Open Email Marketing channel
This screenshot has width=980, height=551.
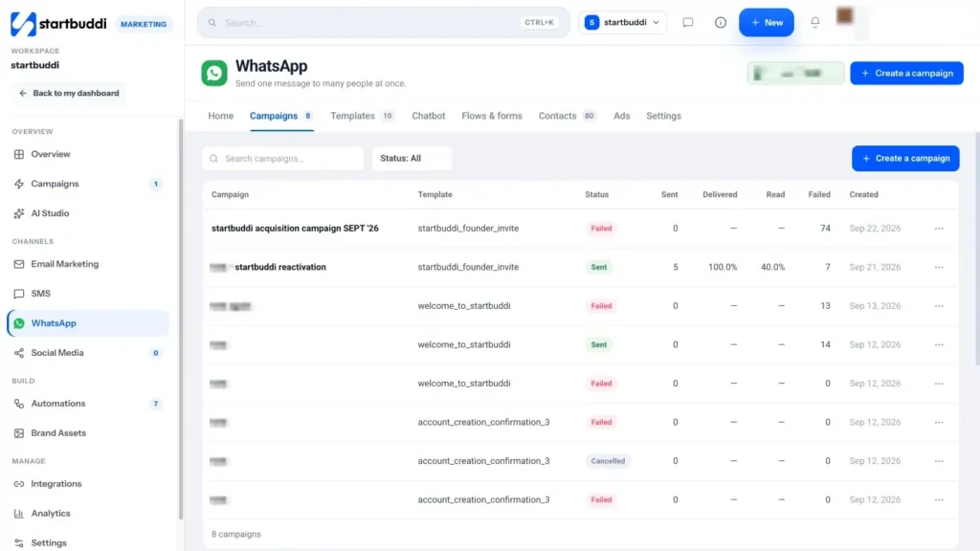pos(88,264)
